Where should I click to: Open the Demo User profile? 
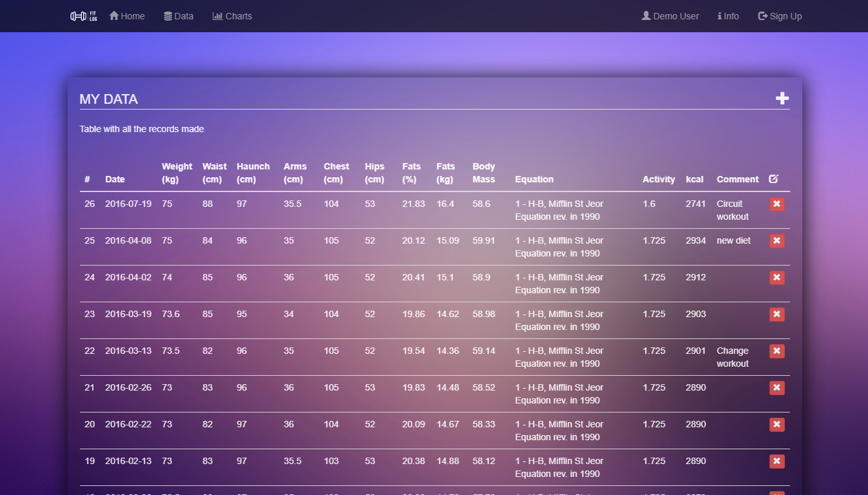[x=670, y=16]
